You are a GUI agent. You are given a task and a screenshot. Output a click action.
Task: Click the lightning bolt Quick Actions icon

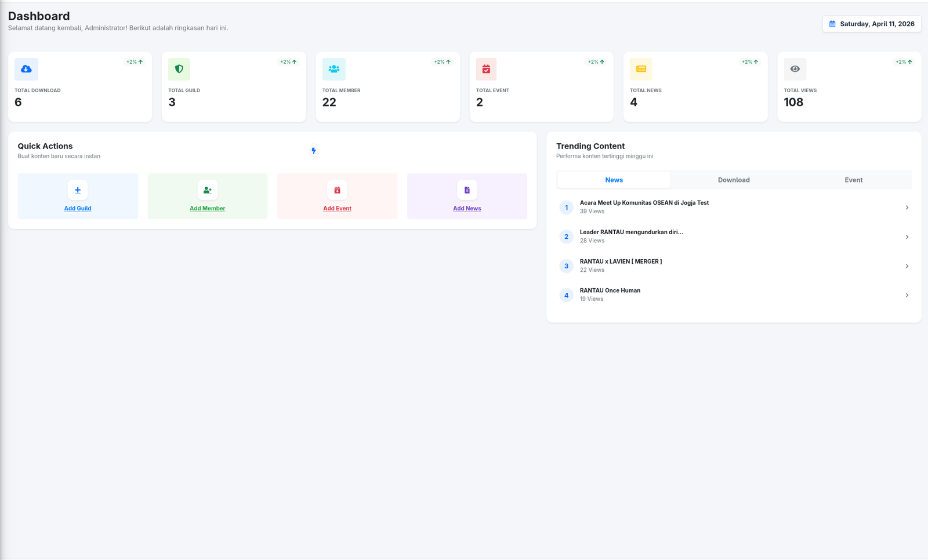point(314,151)
